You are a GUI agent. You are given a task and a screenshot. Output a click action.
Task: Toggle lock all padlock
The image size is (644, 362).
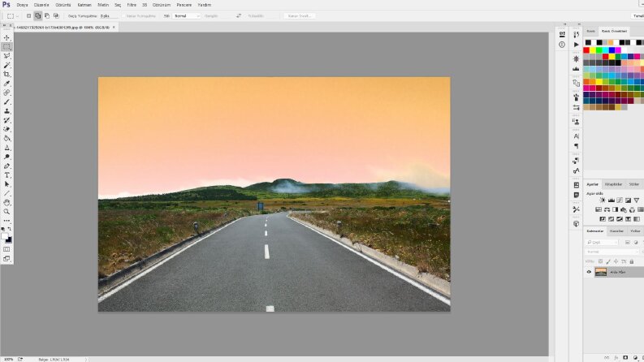click(x=632, y=261)
